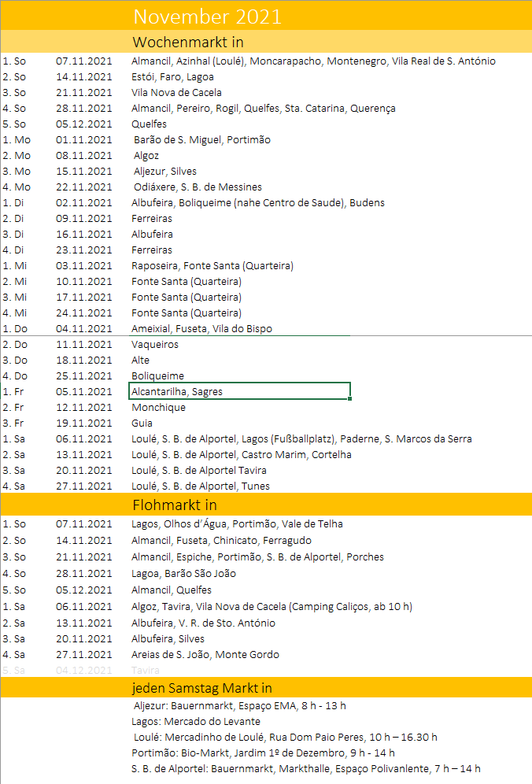Click the Lagos: Mercado do Levante row
Viewport: 532px width, 784px height.
[x=197, y=721]
